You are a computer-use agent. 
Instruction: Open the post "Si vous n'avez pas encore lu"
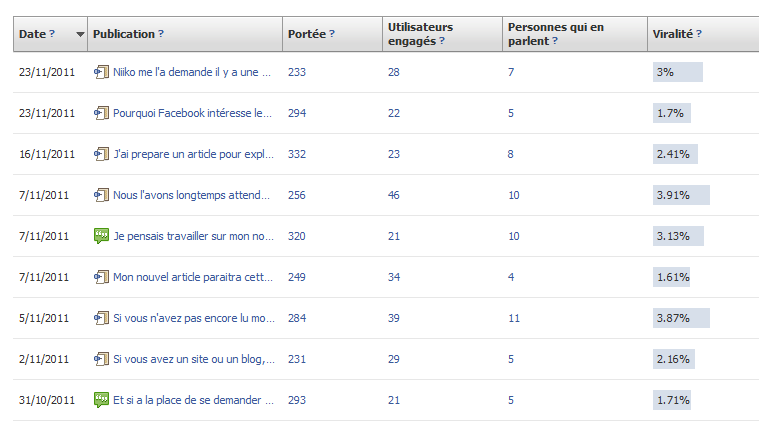[x=194, y=318]
